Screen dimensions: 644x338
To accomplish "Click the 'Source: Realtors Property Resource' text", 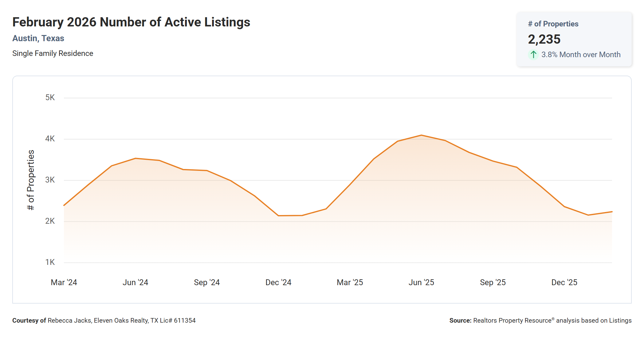I will tap(540, 320).
